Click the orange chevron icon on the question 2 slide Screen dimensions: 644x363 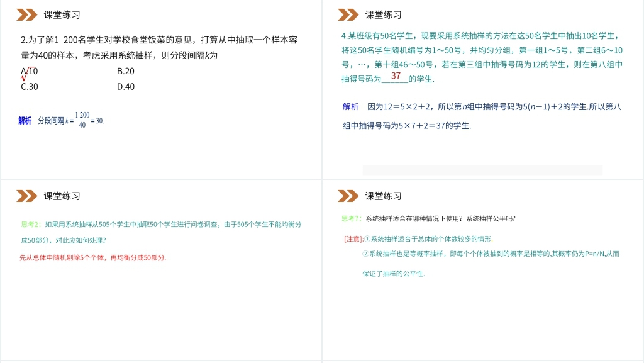27,14
